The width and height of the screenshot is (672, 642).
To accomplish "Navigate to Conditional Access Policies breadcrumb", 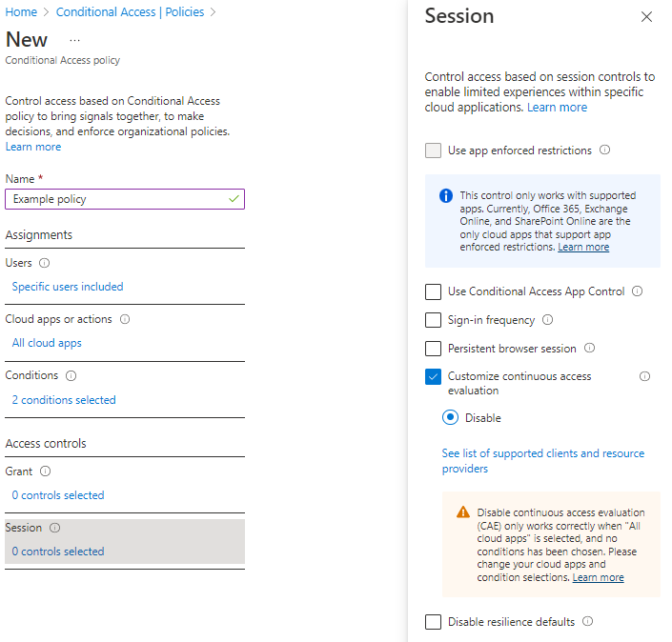I will click(131, 12).
